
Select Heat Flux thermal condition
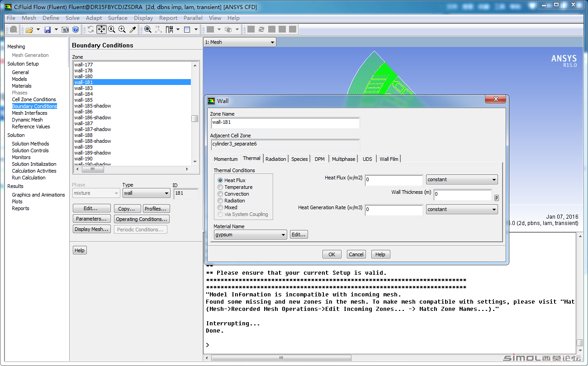pos(221,180)
